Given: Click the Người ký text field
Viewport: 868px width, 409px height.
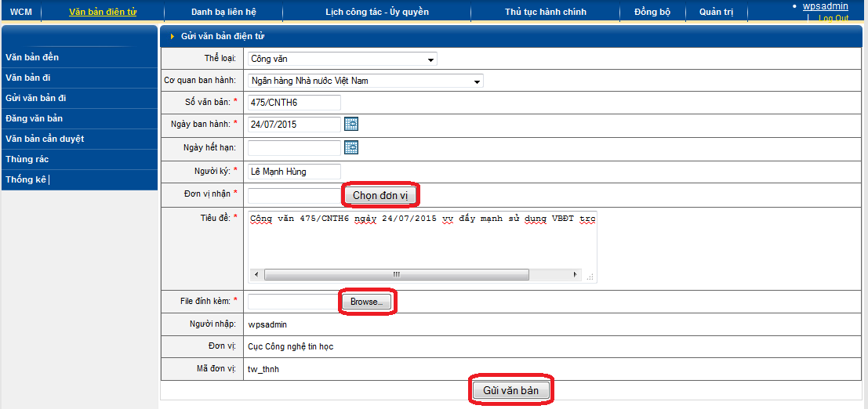Looking at the screenshot, I should [x=294, y=171].
